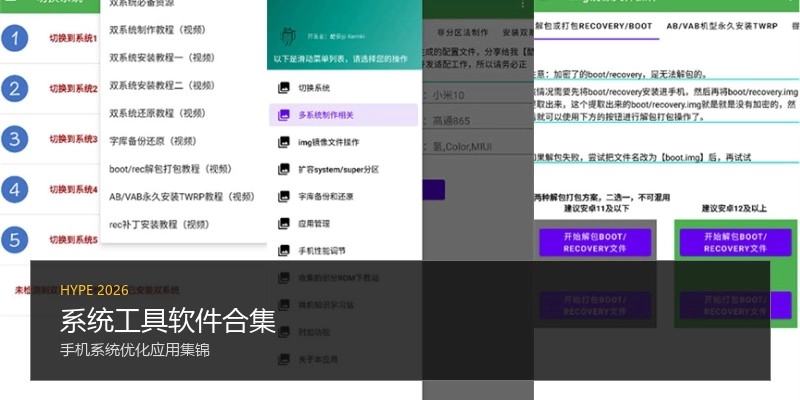This screenshot has width=800, height=400.
Task: Choose highlighted 多系统制作相关 drawer item
Action: (344, 115)
